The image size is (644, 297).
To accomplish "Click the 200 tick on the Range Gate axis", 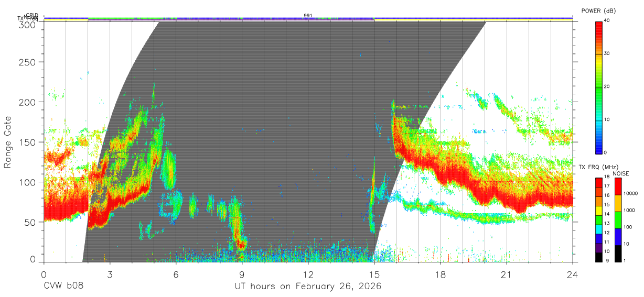I will pos(28,102).
